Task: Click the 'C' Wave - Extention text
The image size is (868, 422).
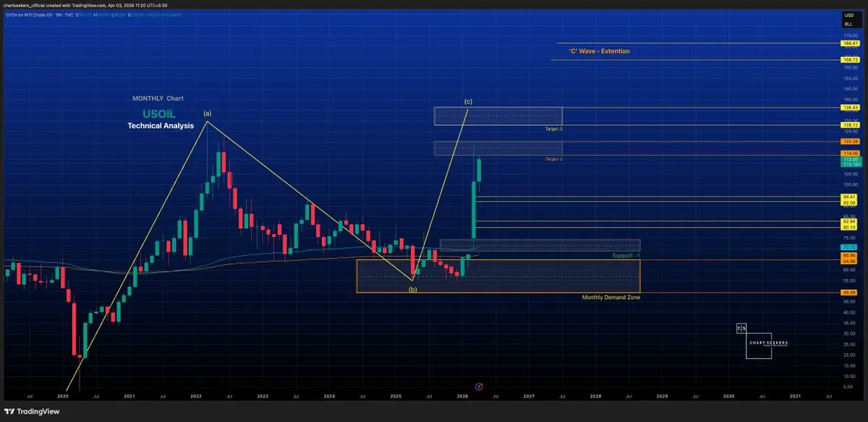Action: point(600,51)
